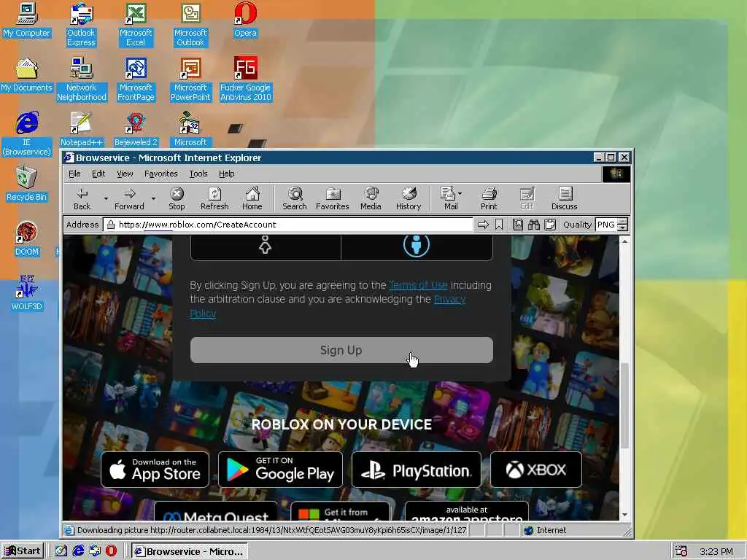747x560 pixels.
Task: Open the Search pane from the toolbar
Action: (295, 198)
